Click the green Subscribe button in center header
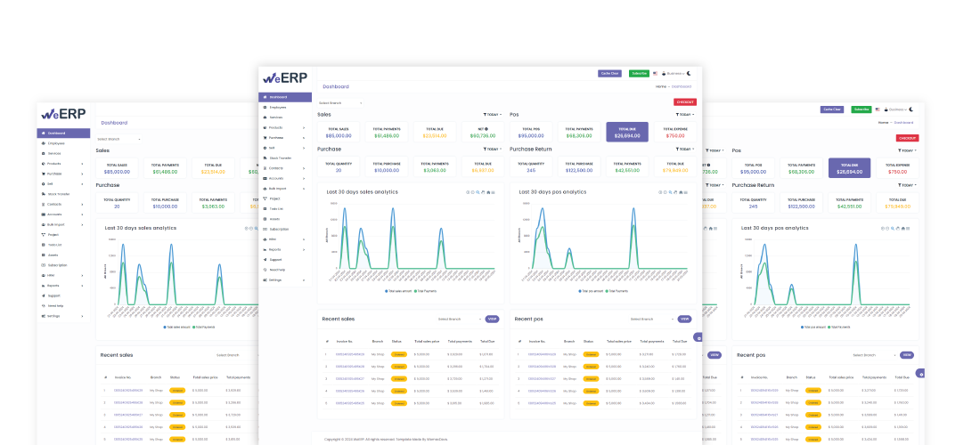Image resolution: width=980 pixels, height=445 pixels. (639, 73)
